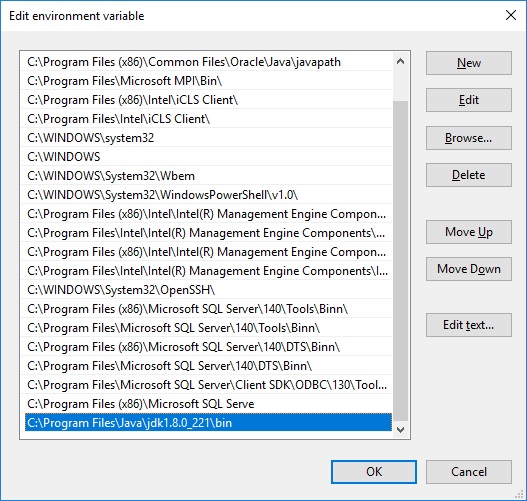Viewport: 527px width, 501px height.
Task: Select the plain C:\WINDOWS entry
Action: (207, 157)
